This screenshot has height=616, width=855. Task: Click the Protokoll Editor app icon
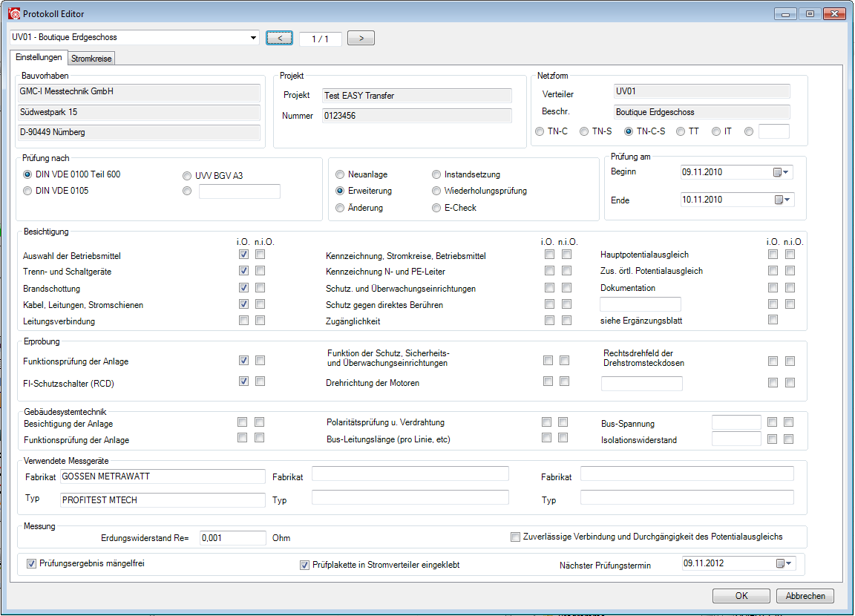(x=14, y=13)
